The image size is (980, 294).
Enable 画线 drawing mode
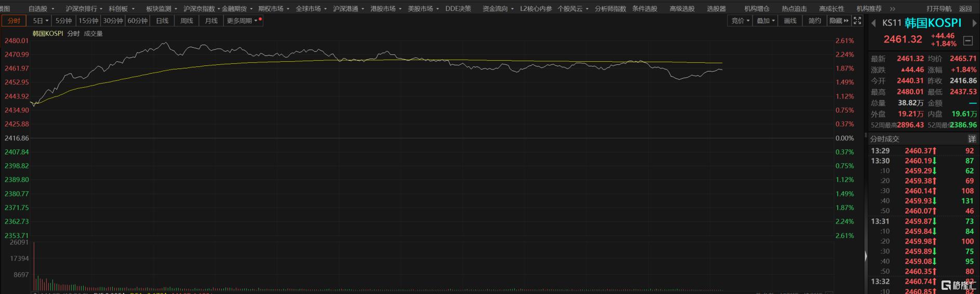tap(790, 21)
